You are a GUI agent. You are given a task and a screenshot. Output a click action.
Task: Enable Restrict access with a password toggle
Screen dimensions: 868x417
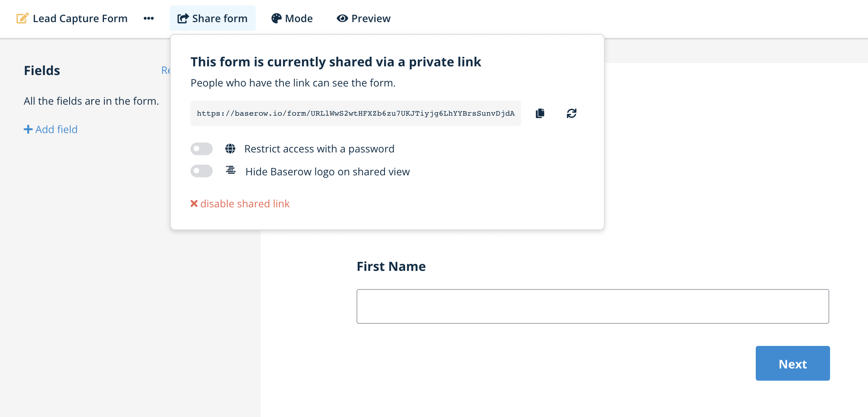(202, 149)
